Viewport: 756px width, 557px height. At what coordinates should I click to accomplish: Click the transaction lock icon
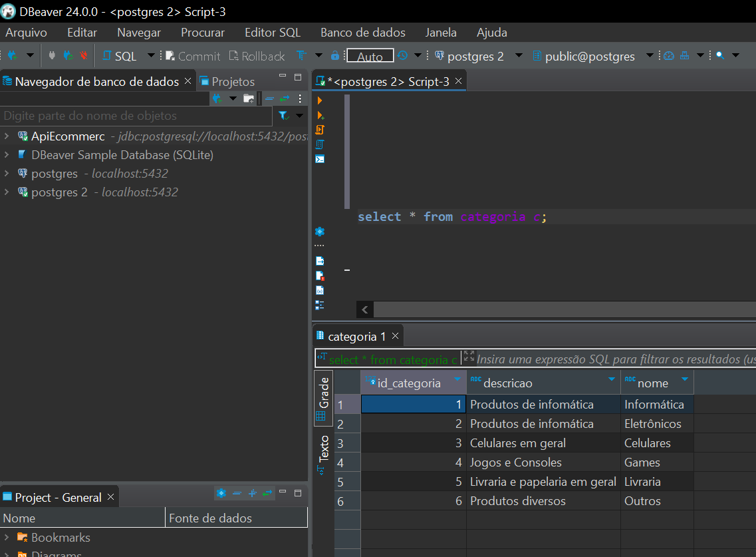pos(335,55)
